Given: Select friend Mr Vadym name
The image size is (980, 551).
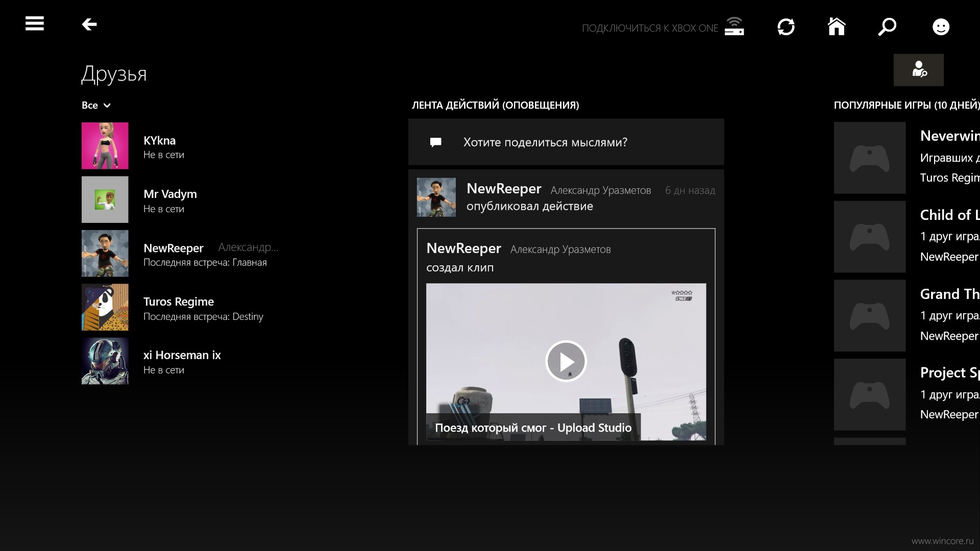Looking at the screenshot, I should point(170,194).
